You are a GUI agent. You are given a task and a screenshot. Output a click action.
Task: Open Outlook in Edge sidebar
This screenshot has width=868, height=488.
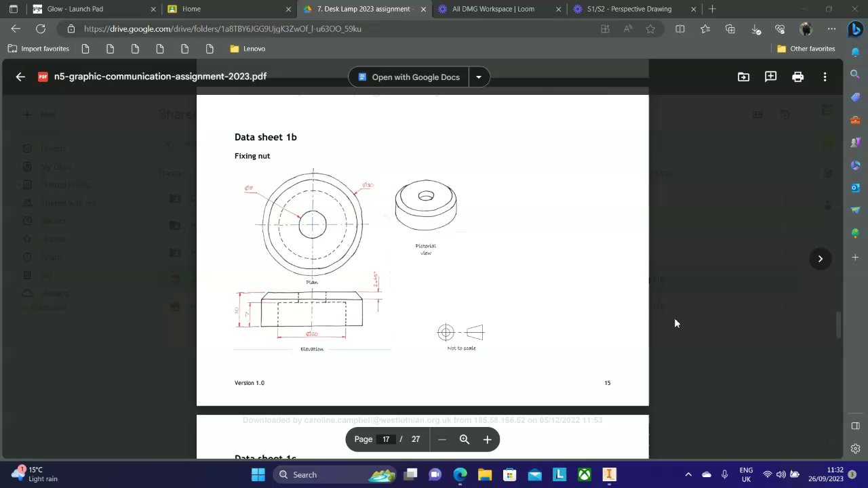855,188
